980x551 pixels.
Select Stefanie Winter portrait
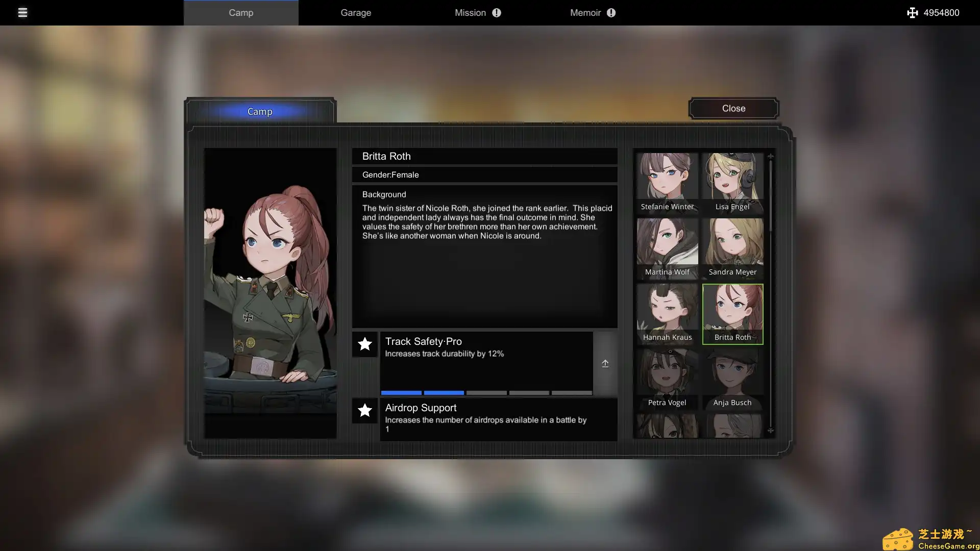tap(667, 183)
